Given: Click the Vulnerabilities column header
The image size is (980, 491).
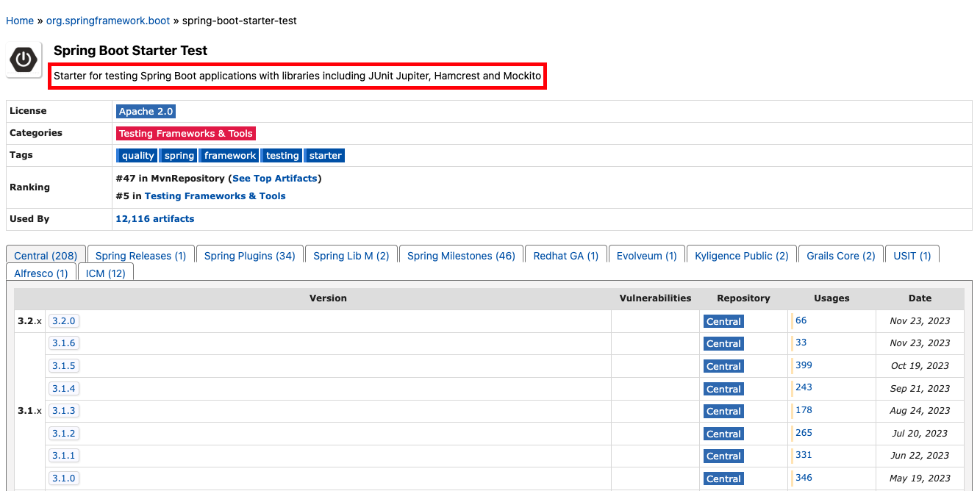Looking at the screenshot, I should pyautogui.click(x=655, y=298).
